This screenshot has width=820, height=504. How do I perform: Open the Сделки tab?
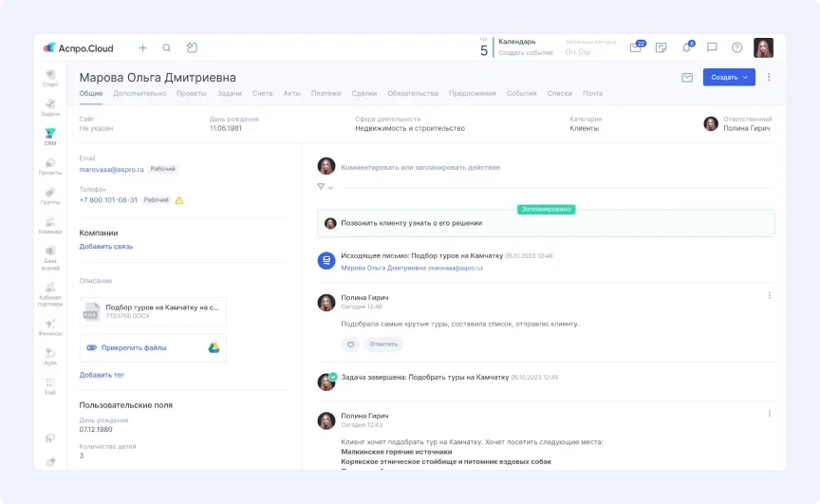point(364,94)
